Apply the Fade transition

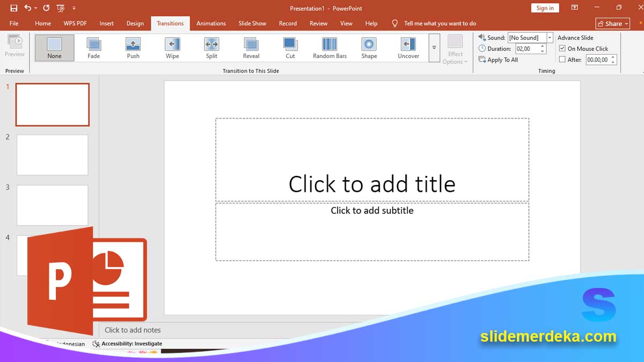(94, 48)
